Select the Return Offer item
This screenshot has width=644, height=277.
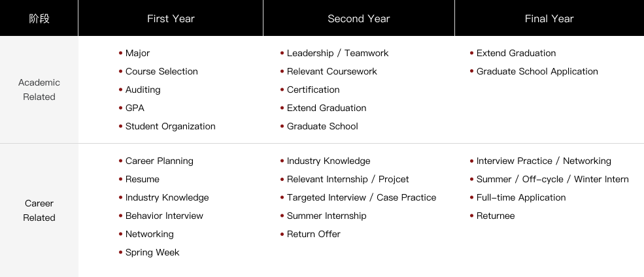coord(313,234)
